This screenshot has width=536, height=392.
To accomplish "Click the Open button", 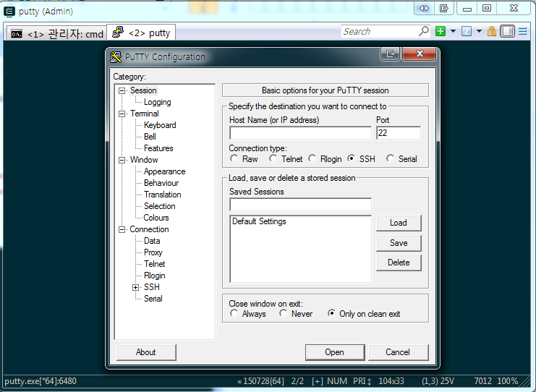I will coord(335,352).
